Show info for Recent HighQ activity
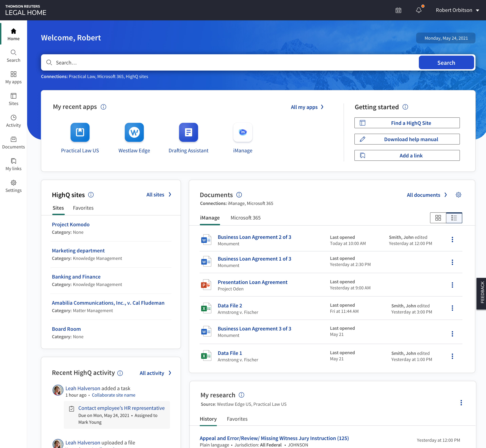Image resolution: width=486 pixels, height=448 pixels. tap(120, 373)
